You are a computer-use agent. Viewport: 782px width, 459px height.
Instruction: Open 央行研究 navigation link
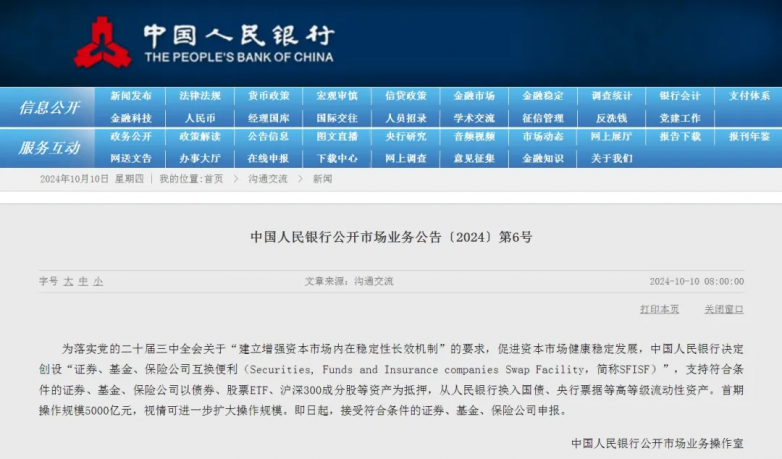[405, 137]
